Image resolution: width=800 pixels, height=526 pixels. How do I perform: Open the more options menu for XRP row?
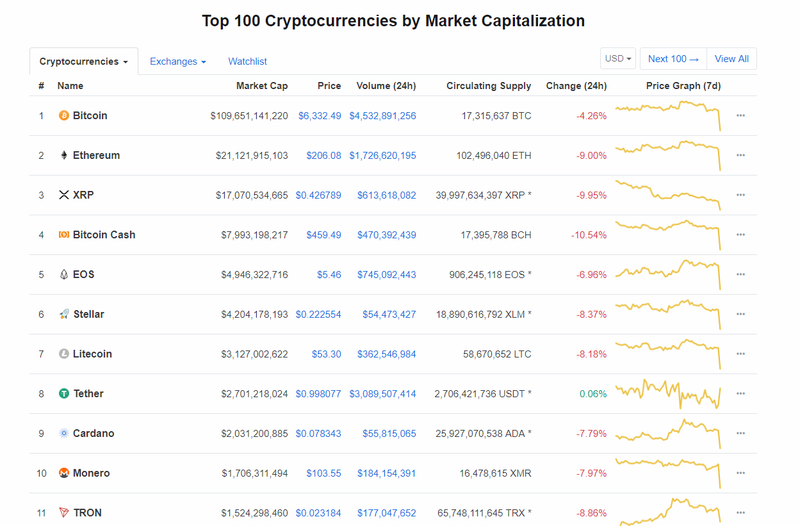[x=740, y=195]
